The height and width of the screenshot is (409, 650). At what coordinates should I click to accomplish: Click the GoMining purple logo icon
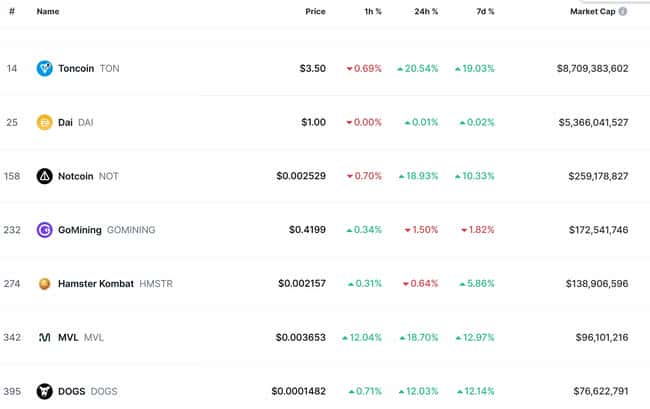(45, 230)
